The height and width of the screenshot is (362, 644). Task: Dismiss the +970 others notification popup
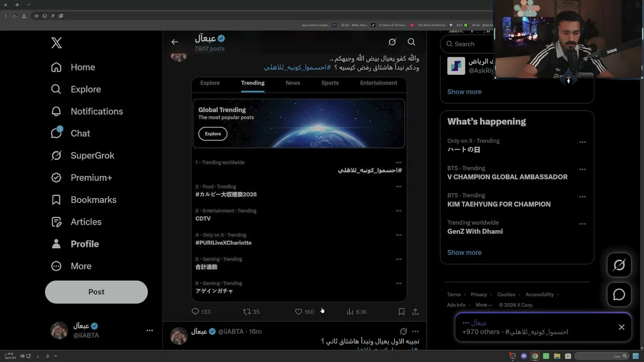pos(621,327)
